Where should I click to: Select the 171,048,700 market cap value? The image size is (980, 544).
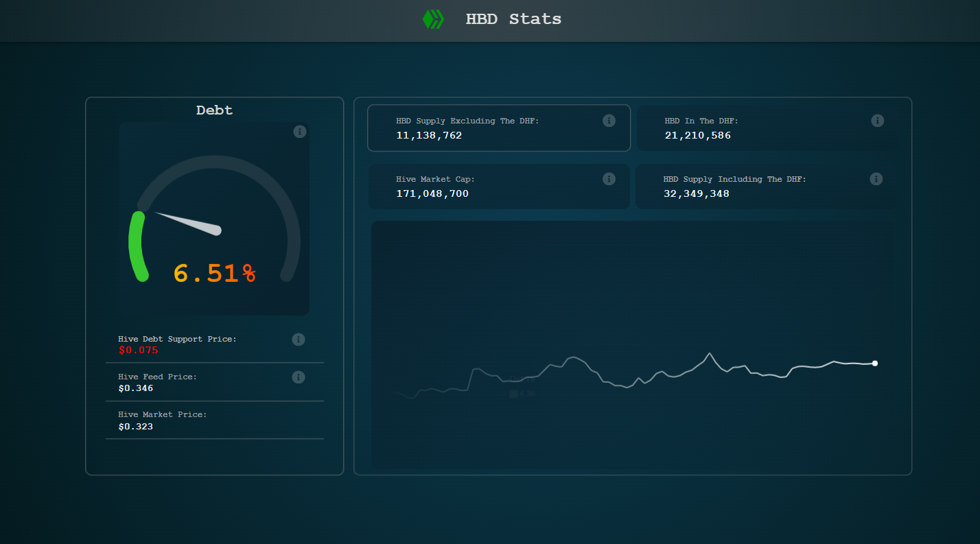pos(432,194)
